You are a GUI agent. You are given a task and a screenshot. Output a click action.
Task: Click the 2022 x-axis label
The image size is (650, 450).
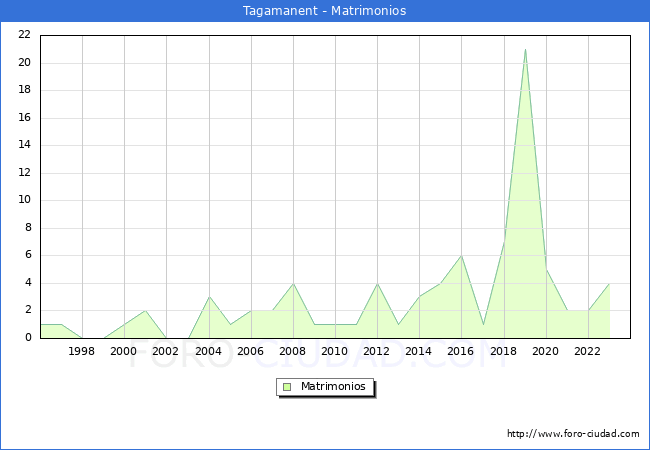click(587, 351)
